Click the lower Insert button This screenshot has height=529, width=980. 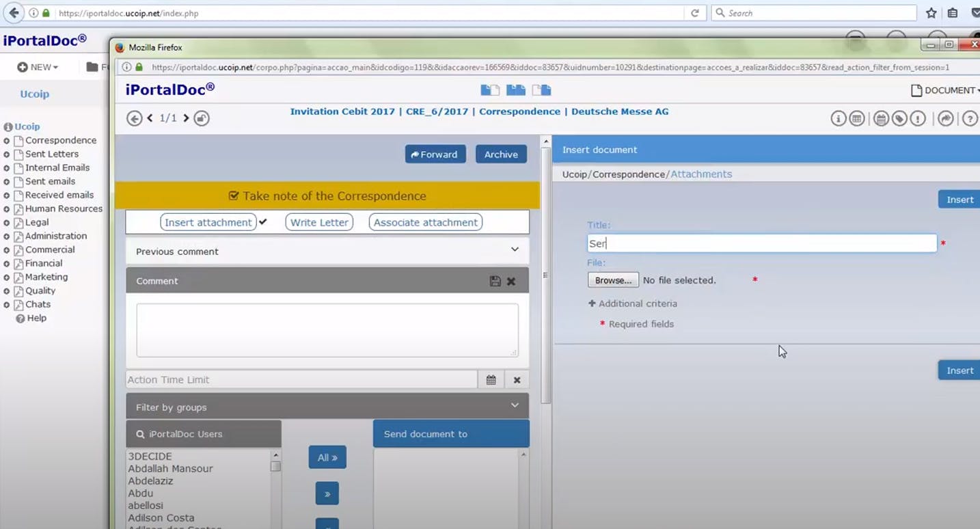[959, 370]
